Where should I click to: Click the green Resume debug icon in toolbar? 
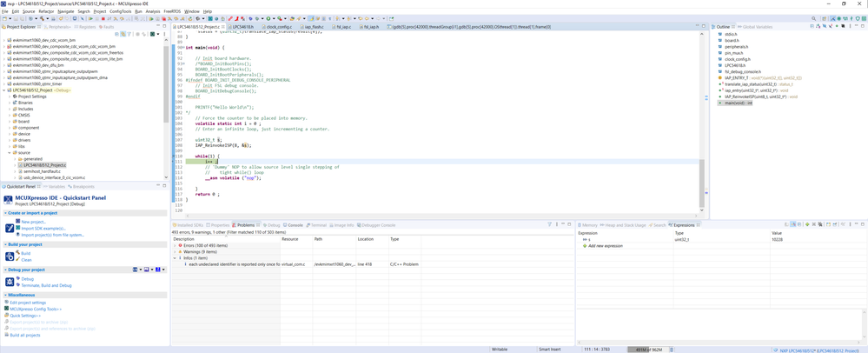click(90, 18)
